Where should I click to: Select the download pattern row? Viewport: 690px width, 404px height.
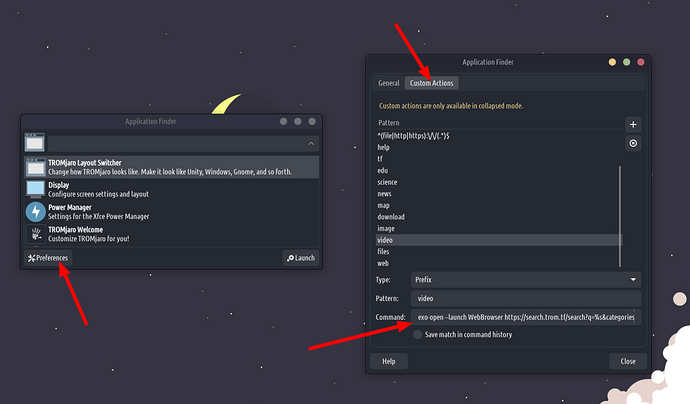[x=498, y=217]
